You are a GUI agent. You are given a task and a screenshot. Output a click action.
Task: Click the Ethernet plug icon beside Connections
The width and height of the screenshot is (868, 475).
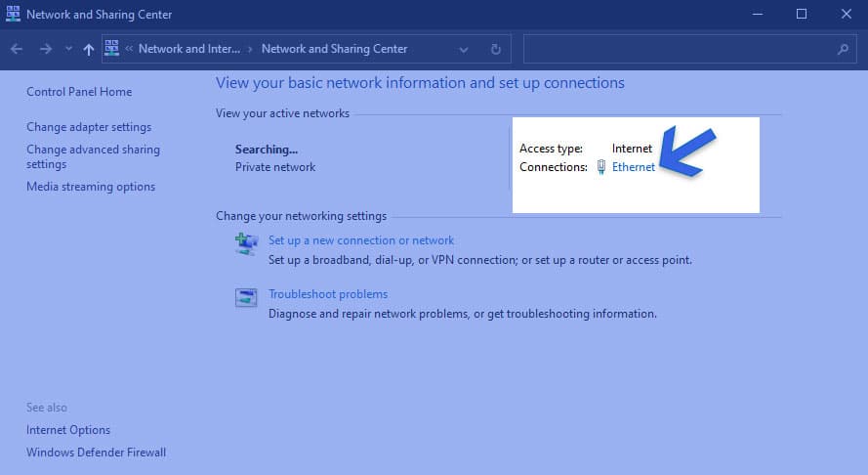point(601,167)
